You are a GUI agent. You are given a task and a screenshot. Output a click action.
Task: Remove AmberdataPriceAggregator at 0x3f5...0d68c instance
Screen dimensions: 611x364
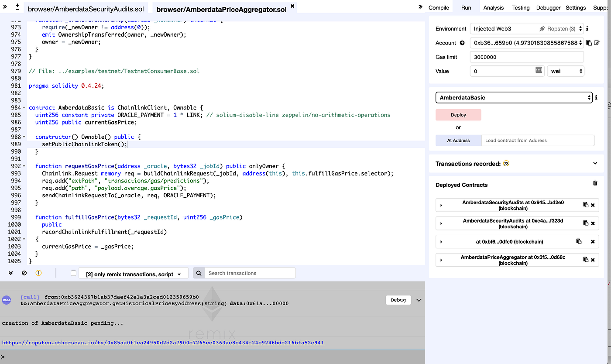click(x=593, y=260)
